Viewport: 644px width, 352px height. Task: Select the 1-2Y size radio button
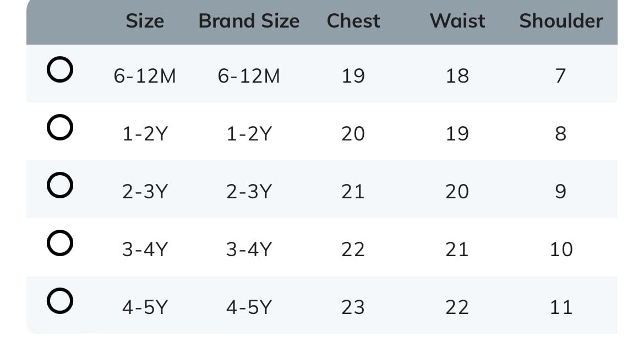(x=60, y=128)
